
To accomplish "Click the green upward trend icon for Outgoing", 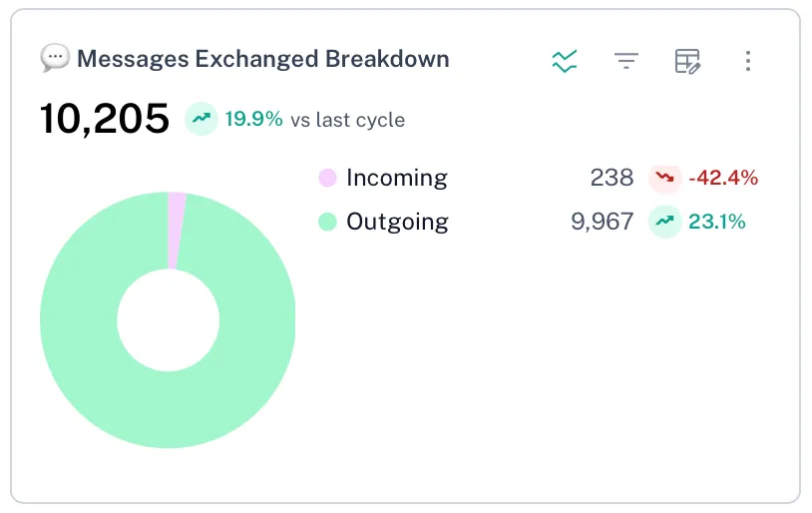I will pyautogui.click(x=664, y=222).
